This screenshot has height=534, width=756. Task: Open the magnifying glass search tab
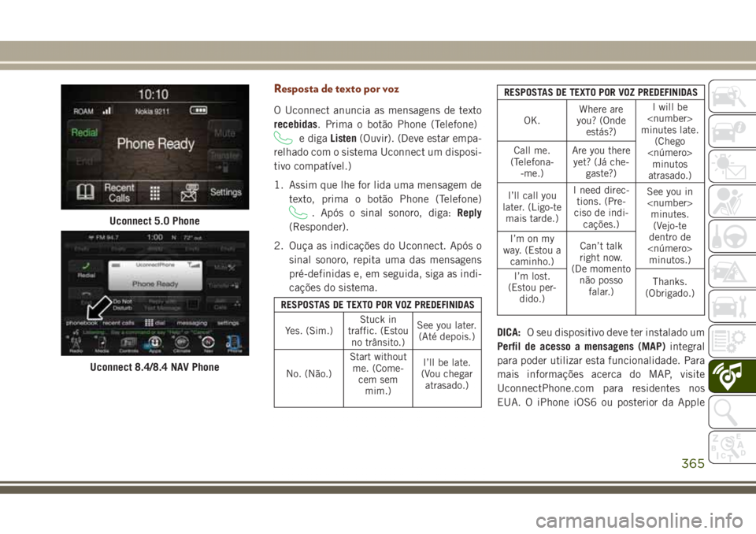tap(732, 411)
